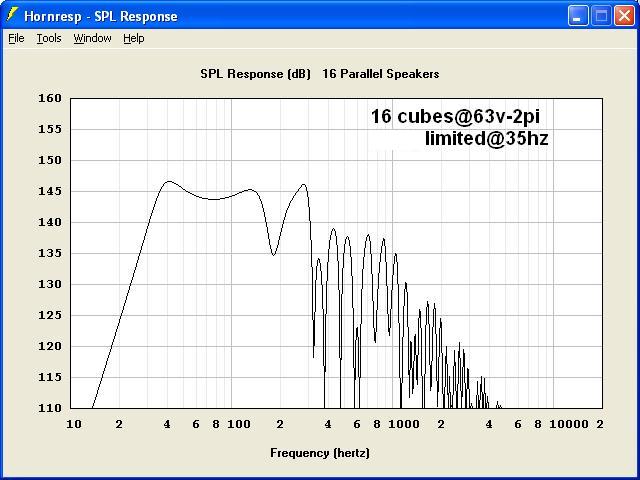The image size is (640, 480).
Task: Open the Tools menu
Action: [49, 38]
